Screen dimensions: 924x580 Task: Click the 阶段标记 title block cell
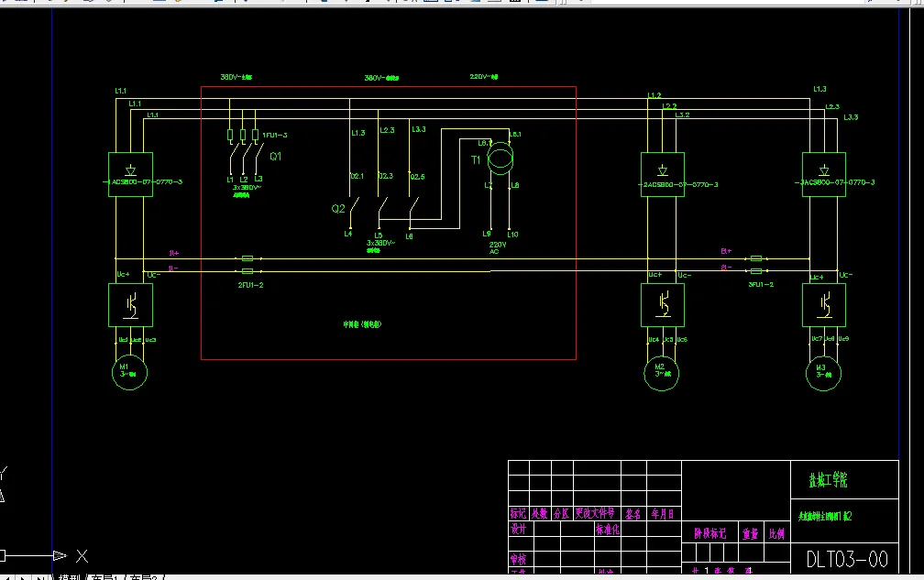710,533
